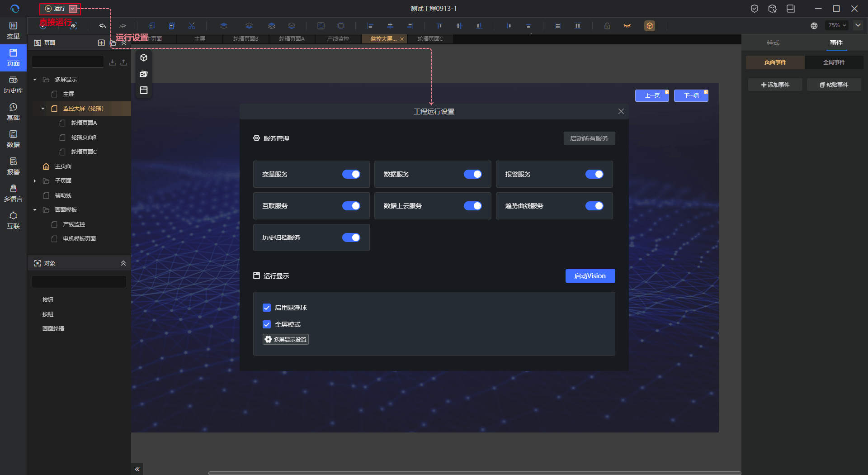Open the 变量 (variables) sidebar panel

(x=13, y=30)
